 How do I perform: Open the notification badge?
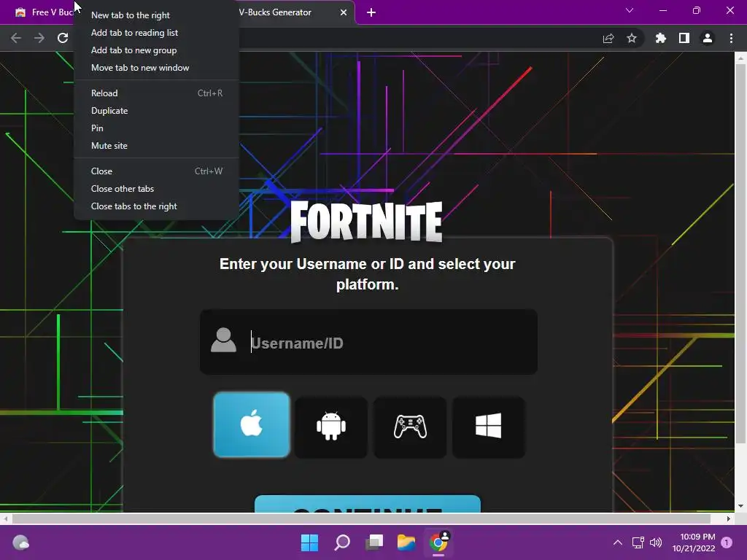pos(727,542)
